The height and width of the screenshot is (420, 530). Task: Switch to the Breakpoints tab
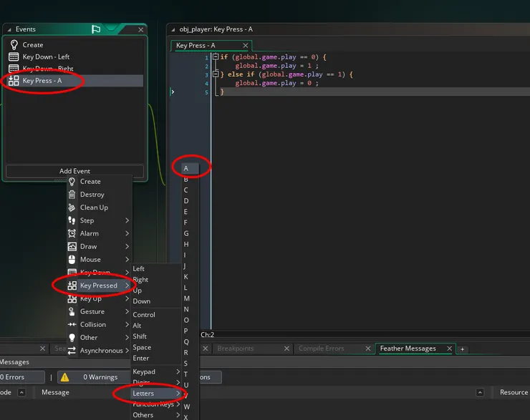tap(235, 348)
